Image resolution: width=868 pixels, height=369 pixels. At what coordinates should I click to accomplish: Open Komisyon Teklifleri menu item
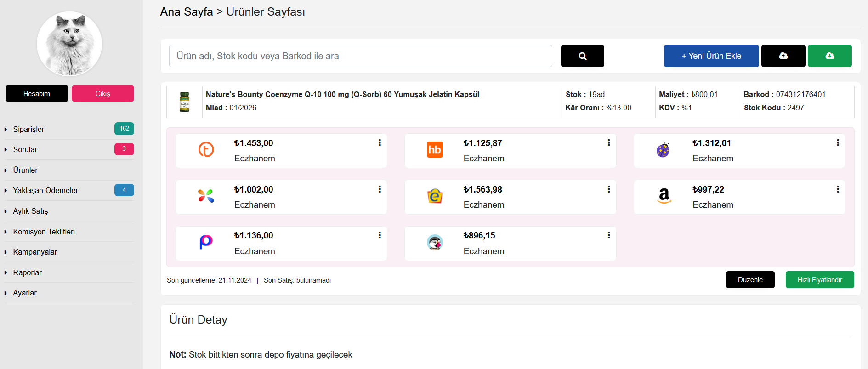pyautogui.click(x=44, y=232)
